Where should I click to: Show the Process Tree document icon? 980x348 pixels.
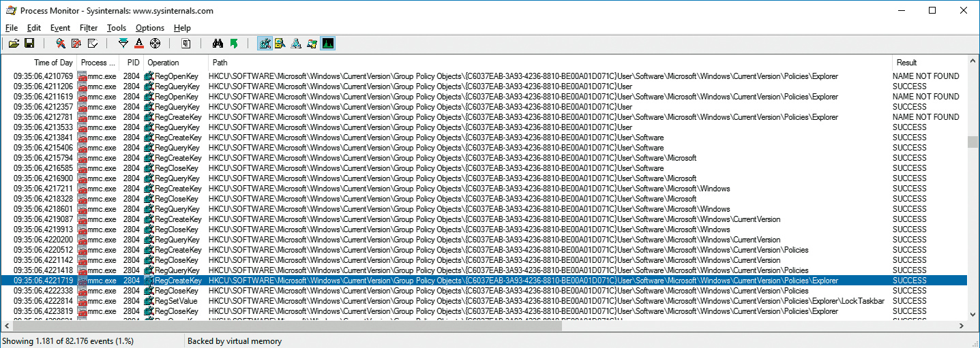185,44
